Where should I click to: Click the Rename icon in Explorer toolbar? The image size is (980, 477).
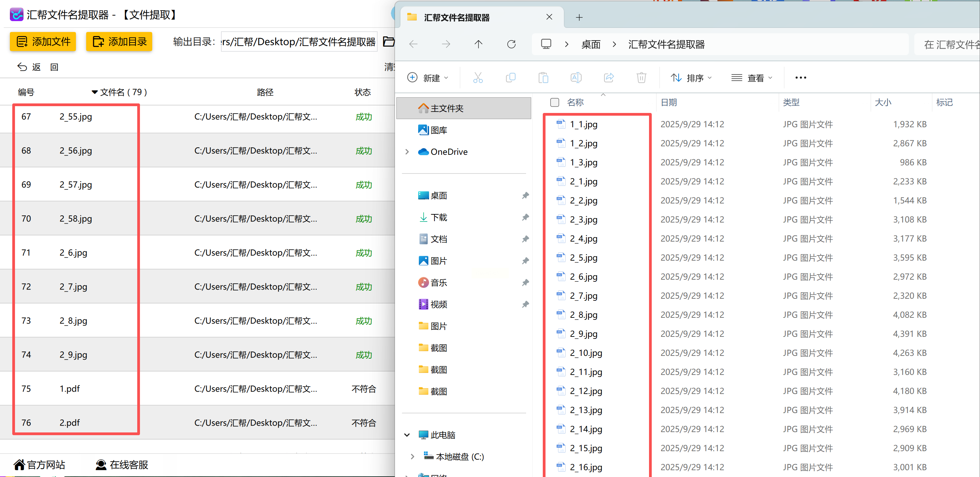pos(576,78)
